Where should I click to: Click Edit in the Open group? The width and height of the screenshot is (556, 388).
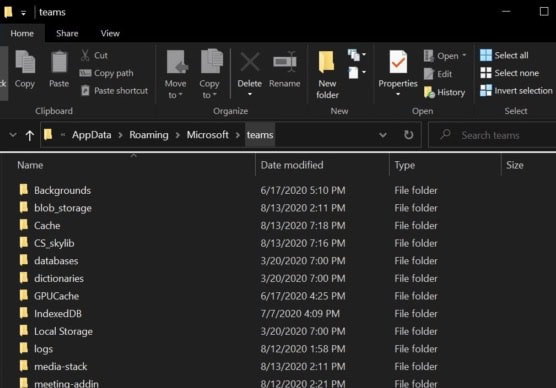(x=438, y=74)
